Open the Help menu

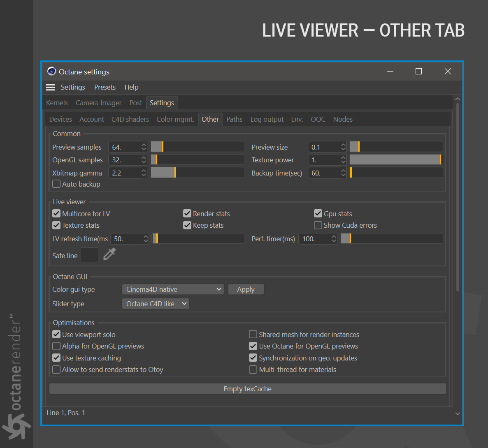click(131, 88)
